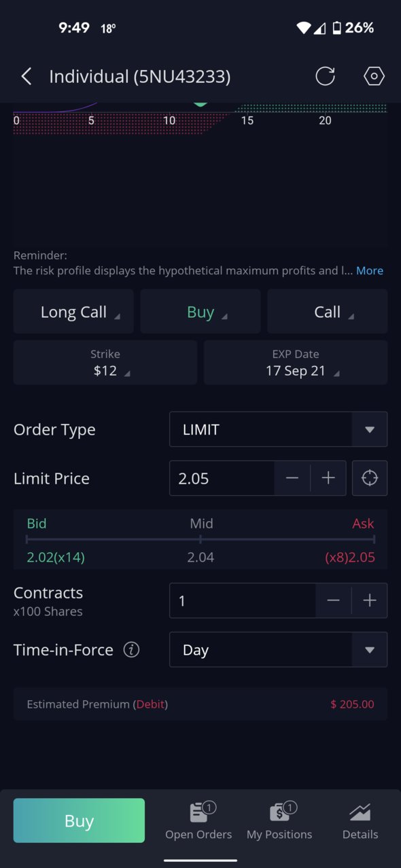Show Time-in-Force info icon
This screenshot has width=401, height=868.
pyautogui.click(x=131, y=650)
